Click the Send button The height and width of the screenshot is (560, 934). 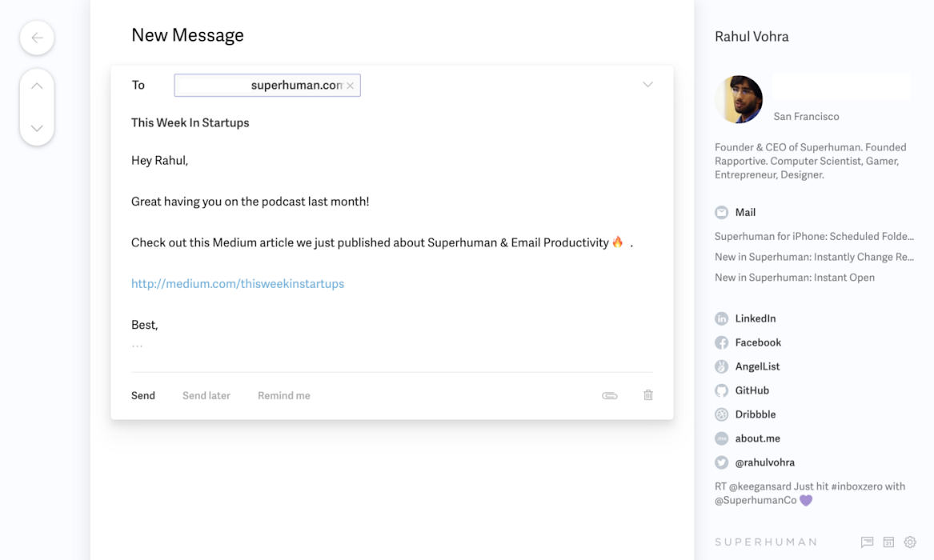coord(143,395)
